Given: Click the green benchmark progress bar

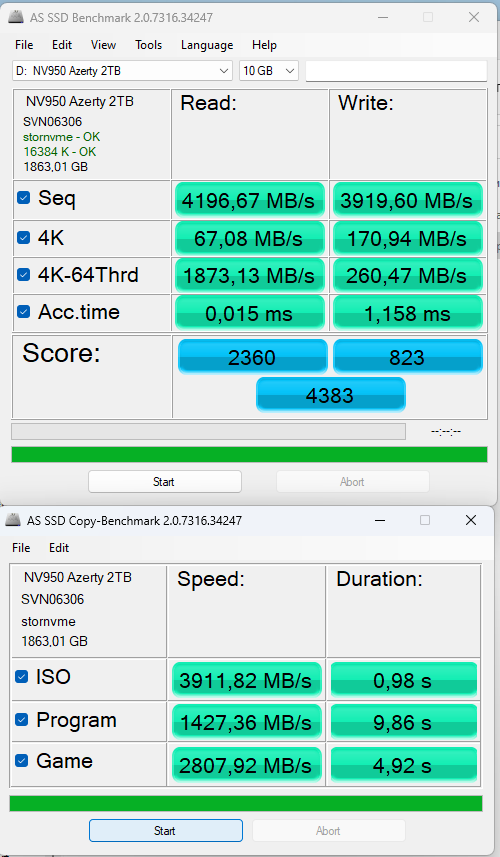Looking at the screenshot, I should pyautogui.click(x=249, y=454).
